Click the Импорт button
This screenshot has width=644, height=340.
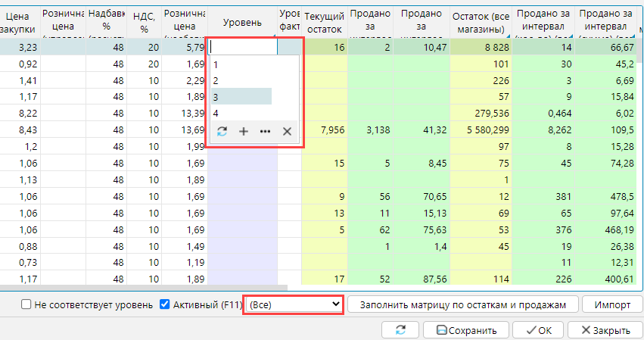coord(612,304)
